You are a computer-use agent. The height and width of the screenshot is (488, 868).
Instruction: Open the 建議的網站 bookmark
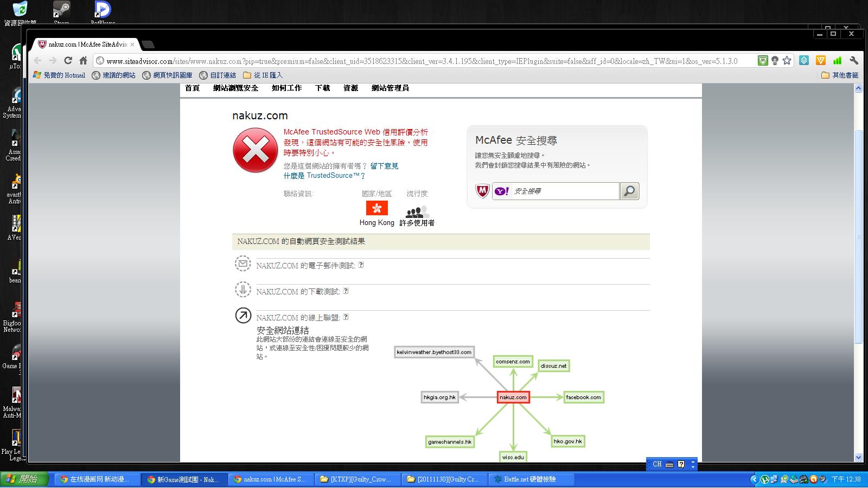pos(114,75)
